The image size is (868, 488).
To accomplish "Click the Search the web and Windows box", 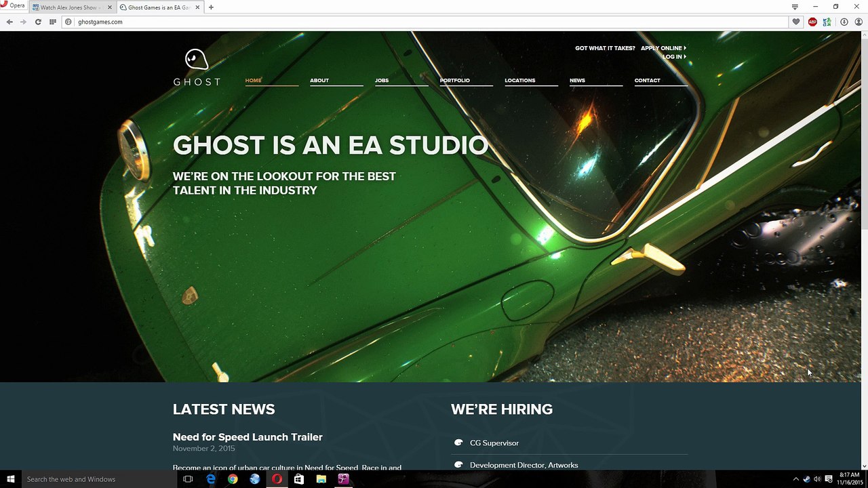I will [100, 479].
